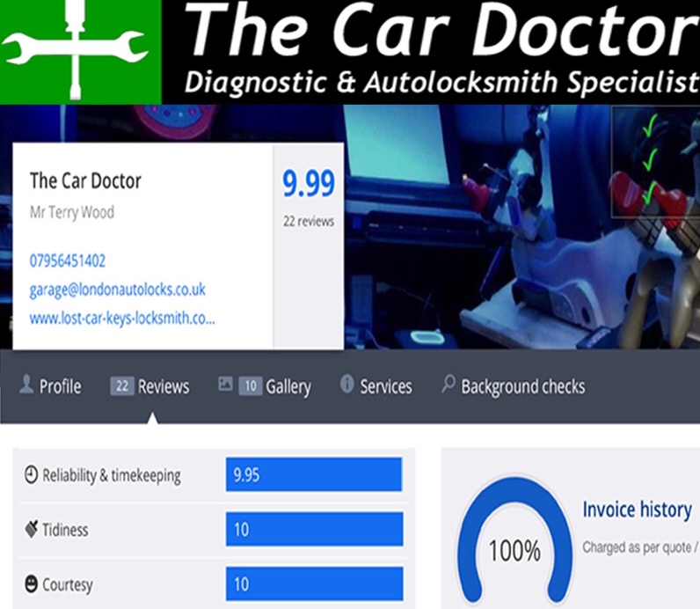Click the Background checks magnifier icon

tap(448, 384)
